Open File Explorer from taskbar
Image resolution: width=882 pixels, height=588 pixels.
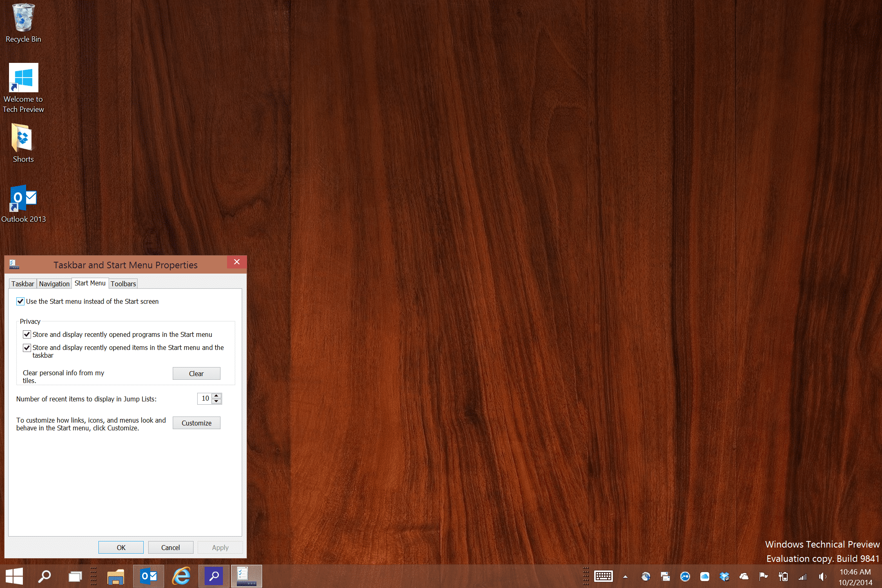tap(116, 576)
